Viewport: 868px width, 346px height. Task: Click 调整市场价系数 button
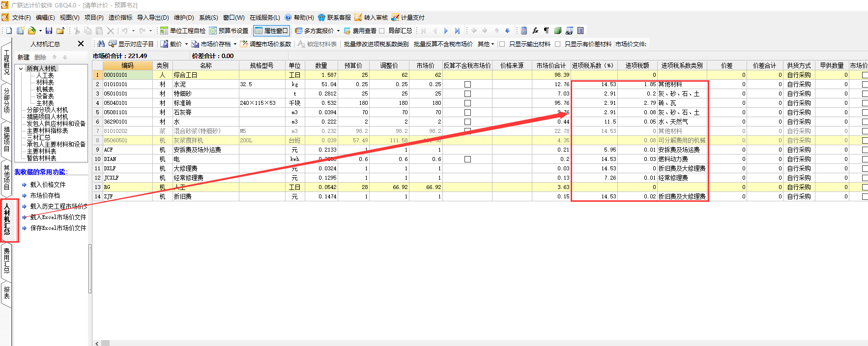(x=265, y=44)
